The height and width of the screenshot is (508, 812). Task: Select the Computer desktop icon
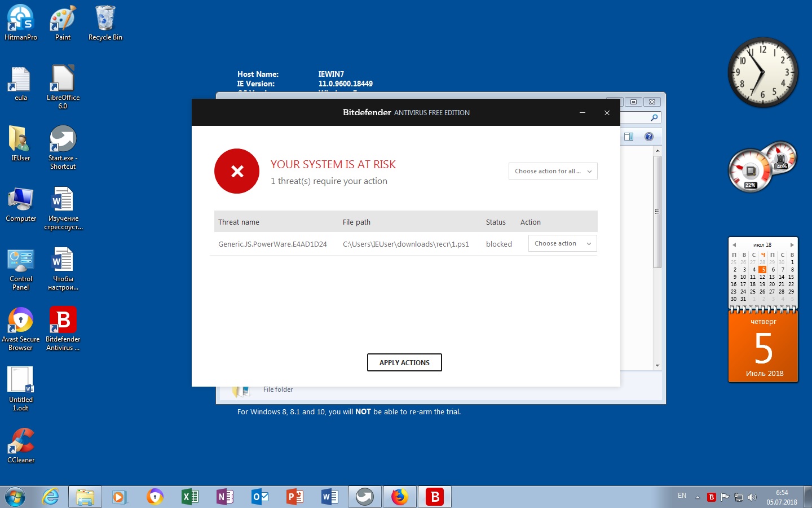click(21, 204)
